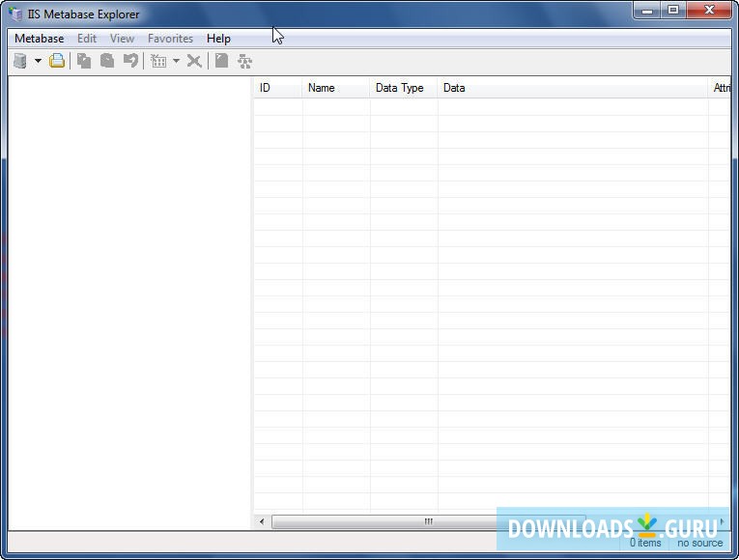Click the paste icon in the toolbar
Image resolution: width=739 pixels, height=560 pixels.
point(107,61)
